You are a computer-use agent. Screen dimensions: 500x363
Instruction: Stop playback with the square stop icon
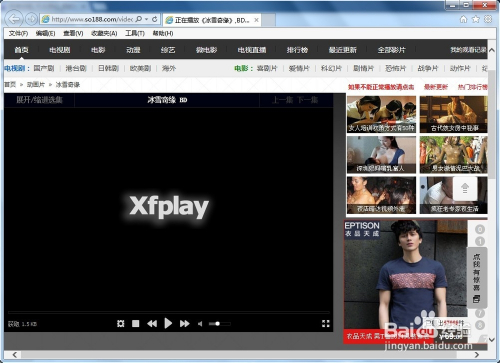pos(135,324)
